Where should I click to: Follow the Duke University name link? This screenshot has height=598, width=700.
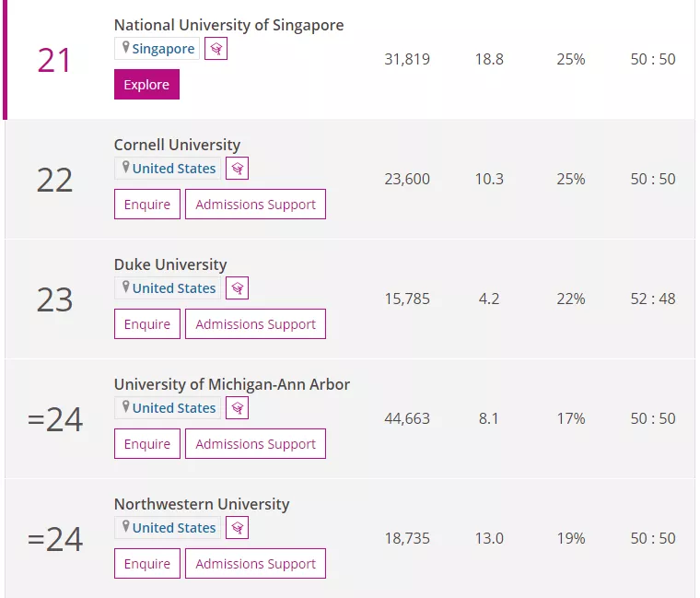pyautogui.click(x=170, y=264)
